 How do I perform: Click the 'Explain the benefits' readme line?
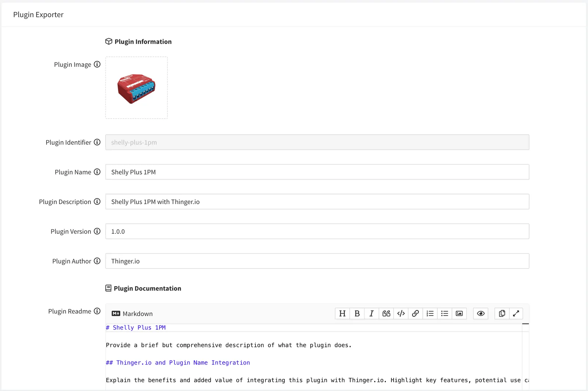(318, 380)
